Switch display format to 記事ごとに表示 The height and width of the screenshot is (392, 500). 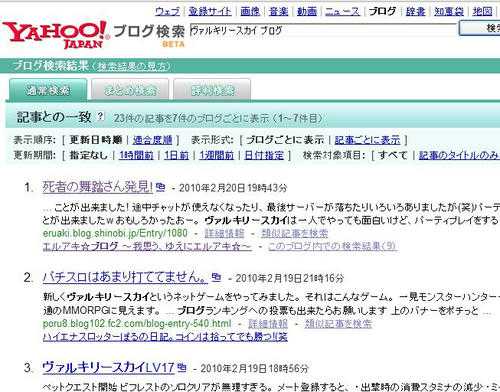click(367, 140)
